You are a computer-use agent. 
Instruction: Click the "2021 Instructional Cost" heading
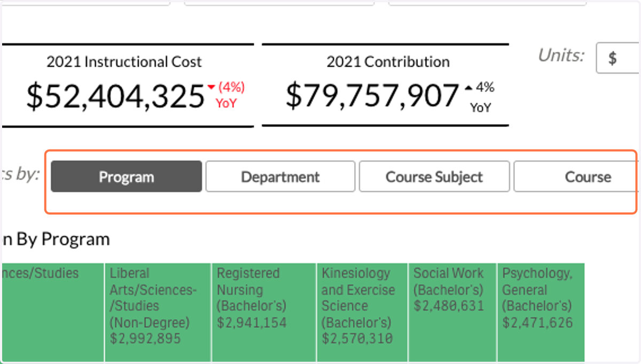click(x=124, y=62)
